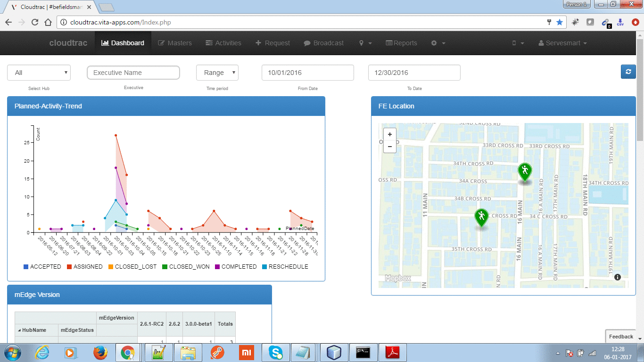Screen dimensions: 644x362
Task: Show hidden system tray icons arrow
Action: (x=558, y=353)
